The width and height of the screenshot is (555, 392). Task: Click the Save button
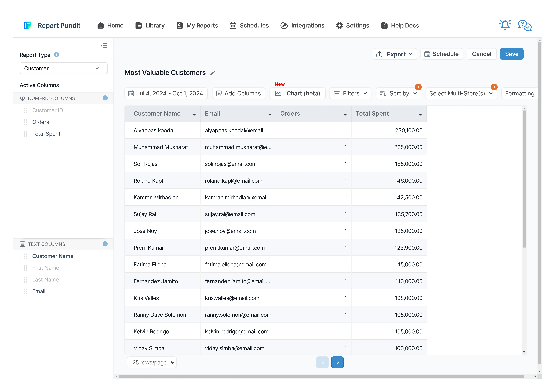[x=511, y=54]
